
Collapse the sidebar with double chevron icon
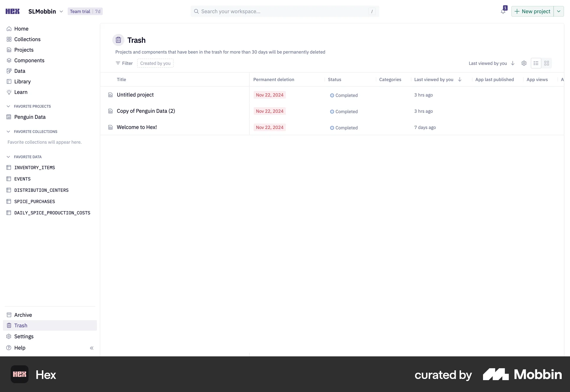[91, 348]
